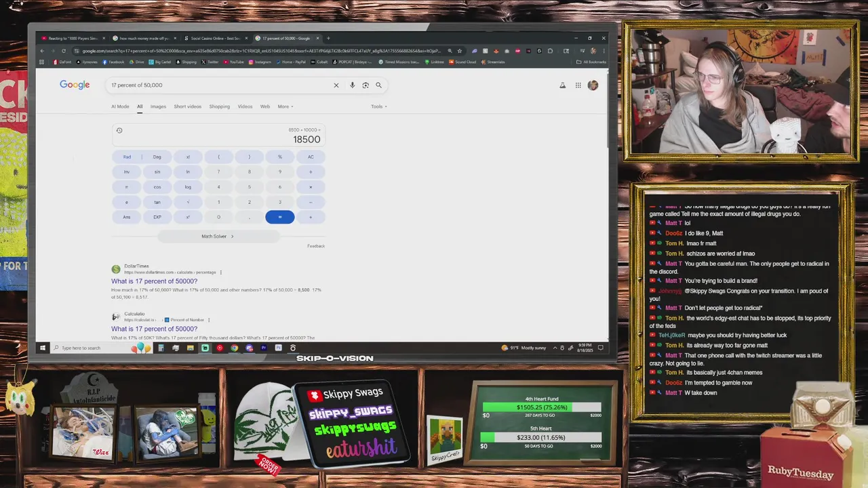Open Linktree bookmark
868x488 pixels.
pyautogui.click(x=434, y=62)
